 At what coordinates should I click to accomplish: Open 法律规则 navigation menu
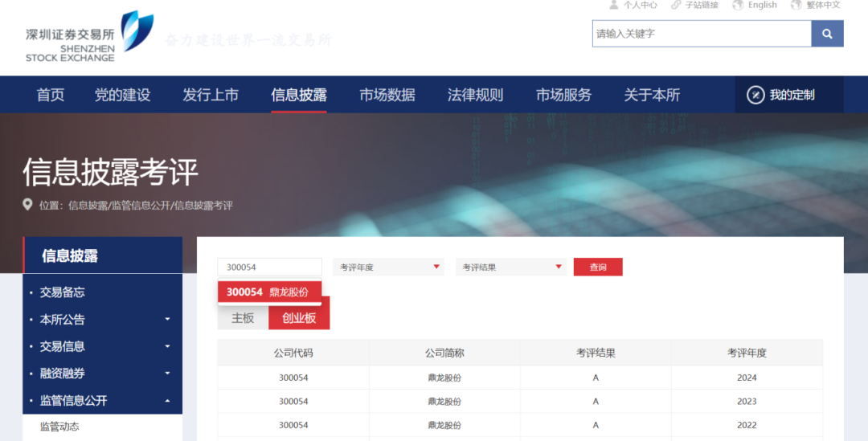click(475, 95)
